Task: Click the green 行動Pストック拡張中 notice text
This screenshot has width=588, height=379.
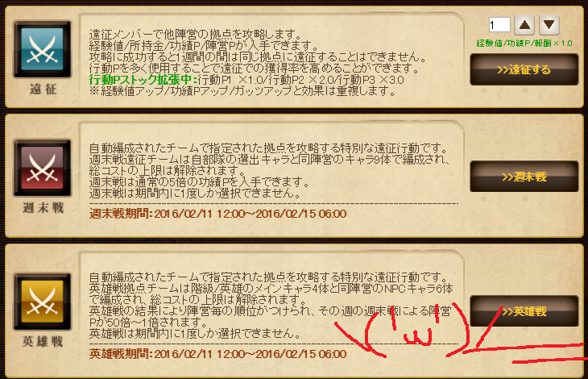Action: pyautogui.click(x=143, y=80)
